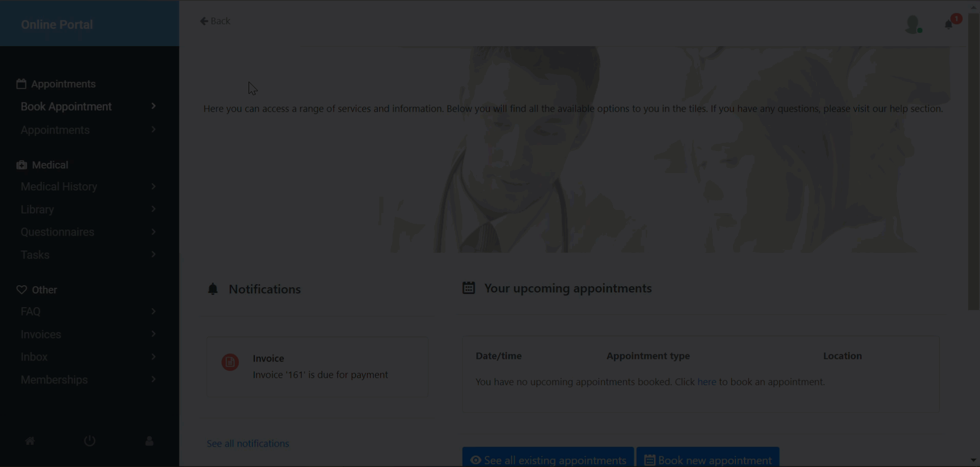Click the power logout icon
The height and width of the screenshot is (467, 980).
click(x=90, y=441)
